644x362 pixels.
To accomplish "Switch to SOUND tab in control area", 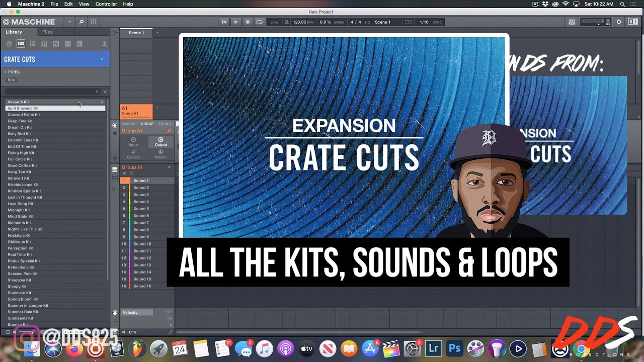I will pyautogui.click(x=165, y=124).
